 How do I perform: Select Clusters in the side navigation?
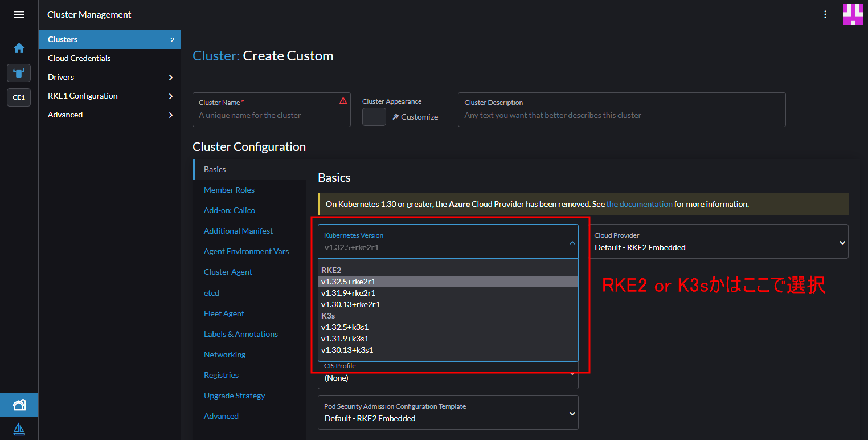pos(109,39)
